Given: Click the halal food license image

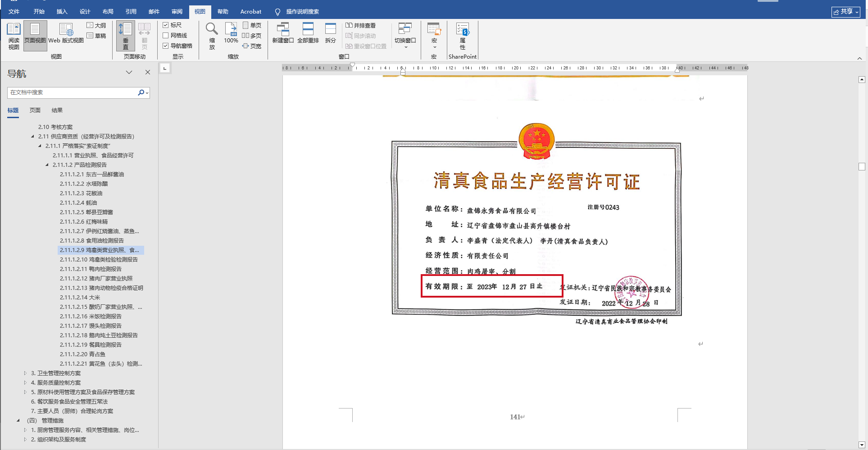Looking at the screenshot, I should 536,224.
